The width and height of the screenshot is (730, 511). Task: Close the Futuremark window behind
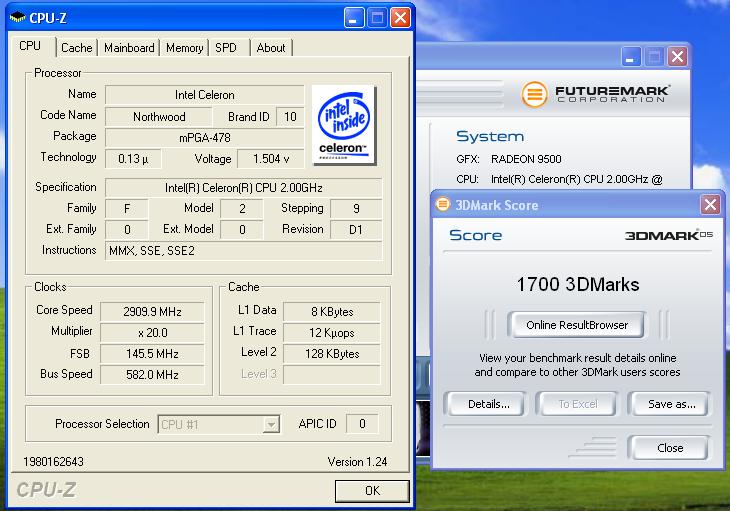677,57
